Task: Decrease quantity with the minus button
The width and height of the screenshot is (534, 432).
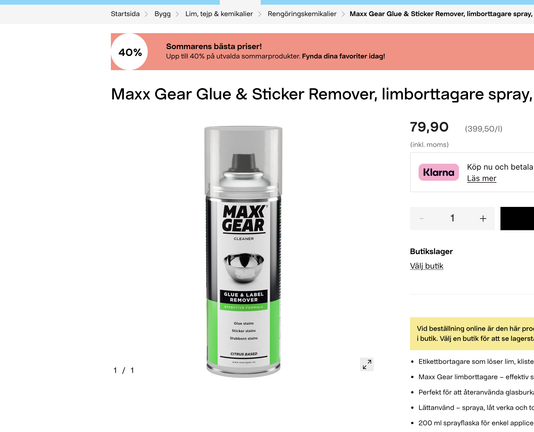Action: 421,218
